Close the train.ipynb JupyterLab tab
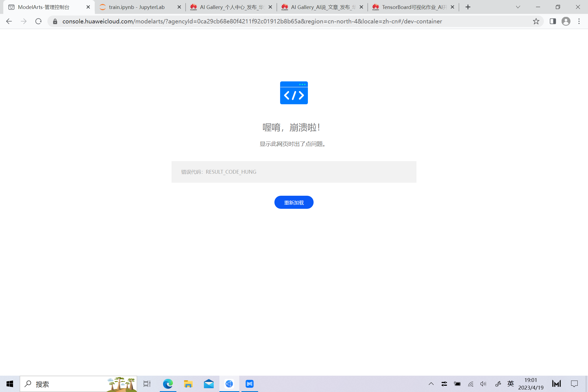The height and width of the screenshot is (392, 588). coord(179,7)
